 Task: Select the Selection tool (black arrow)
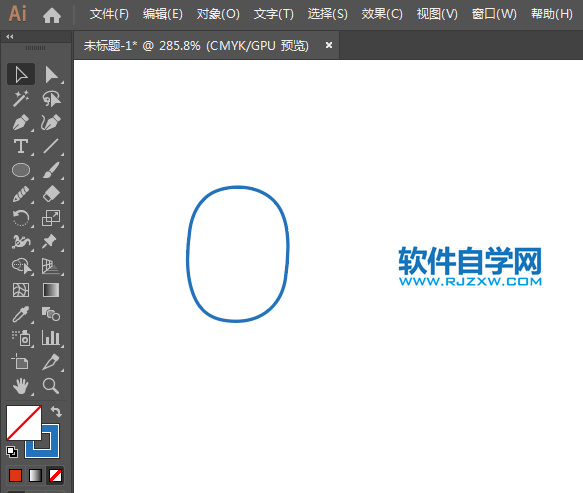(21, 74)
